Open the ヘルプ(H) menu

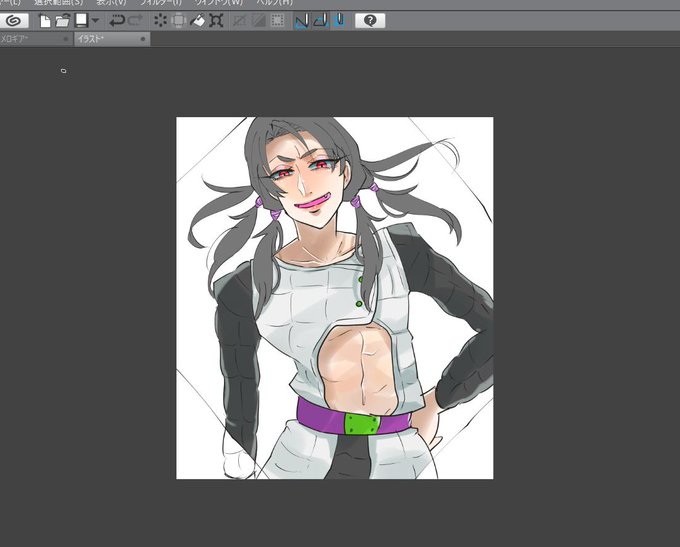tap(275, 3)
